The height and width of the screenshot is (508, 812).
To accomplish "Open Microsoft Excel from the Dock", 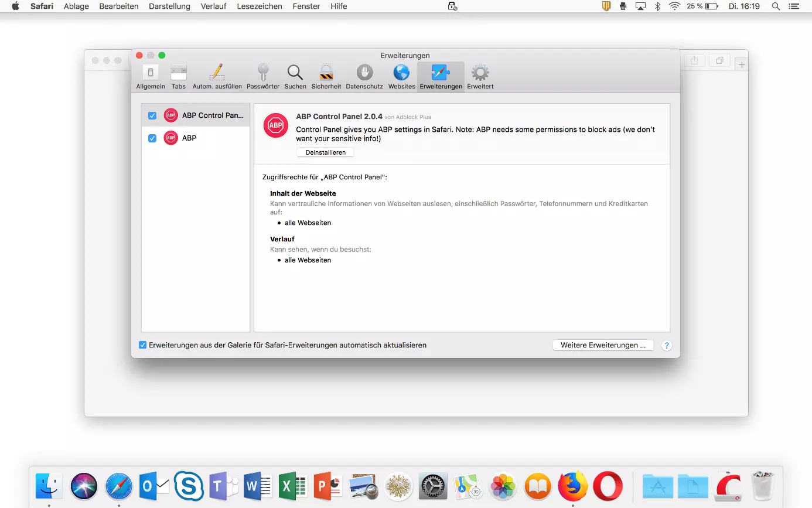I will click(293, 486).
